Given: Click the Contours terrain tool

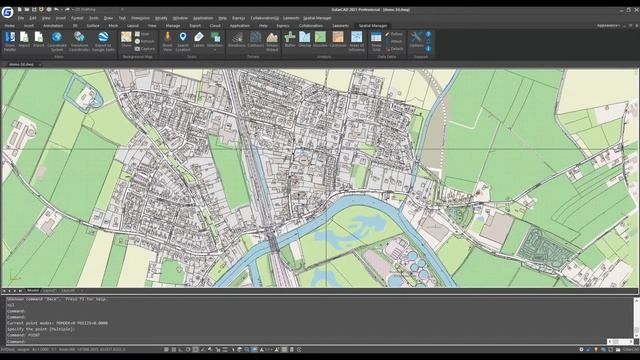Looking at the screenshot, I should pyautogui.click(x=256, y=40).
